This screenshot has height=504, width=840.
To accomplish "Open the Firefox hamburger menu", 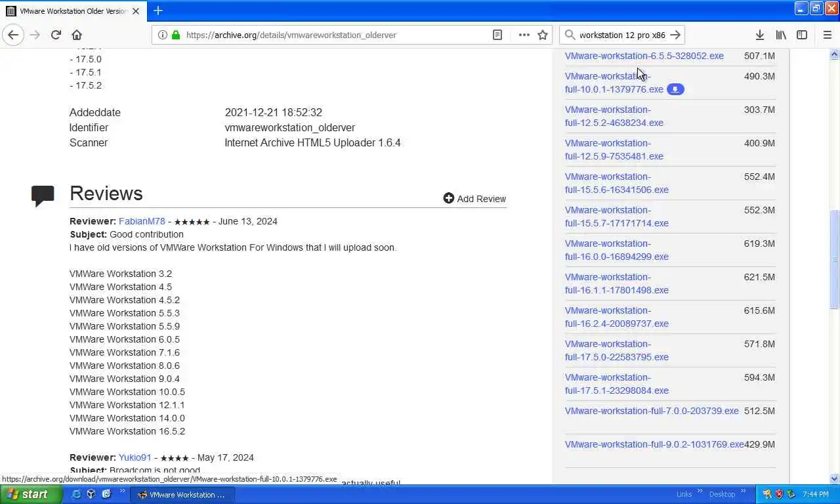I will (827, 35).
